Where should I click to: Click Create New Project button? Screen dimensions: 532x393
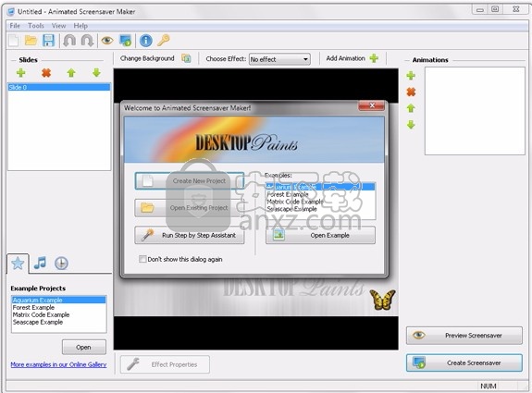[x=190, y=180]
